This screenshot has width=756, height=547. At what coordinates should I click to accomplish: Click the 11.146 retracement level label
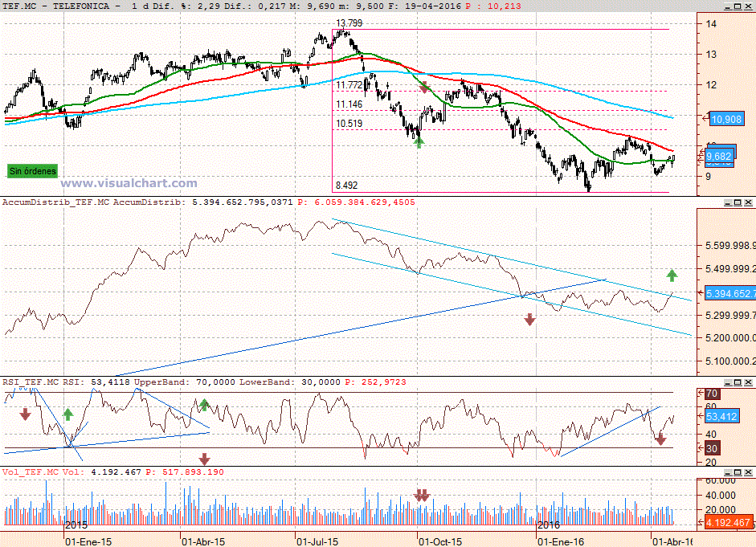349,104
